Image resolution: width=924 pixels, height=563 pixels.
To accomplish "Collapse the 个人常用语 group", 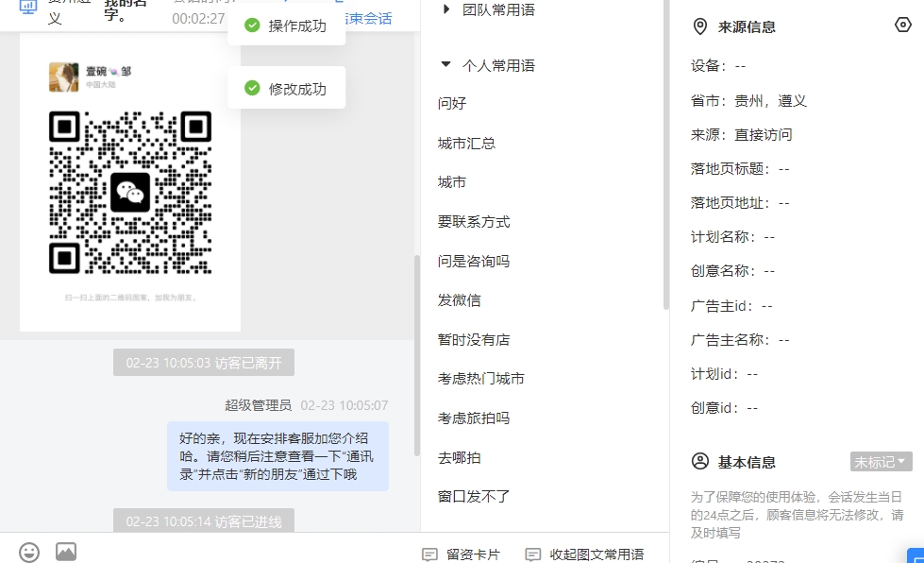I will point(446,64).
